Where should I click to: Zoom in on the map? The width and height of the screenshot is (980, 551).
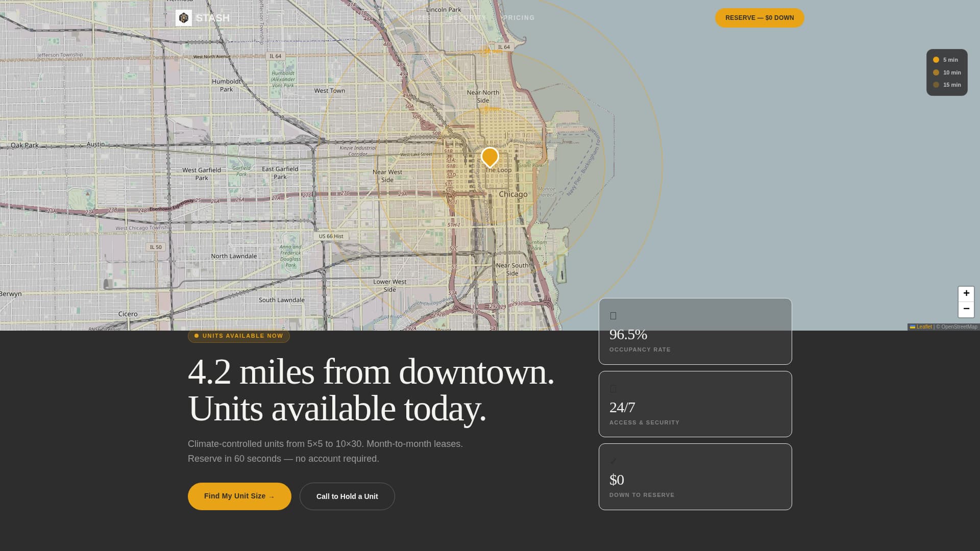(x=966, y=293)
